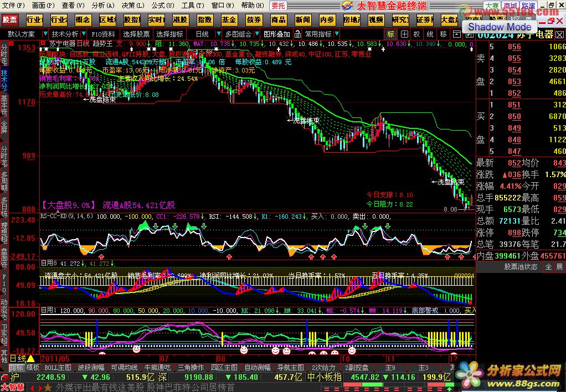Switch to 多周期 left sidebar tab
The width and height of the screenshot is (566, 392).
pos(4,183)
